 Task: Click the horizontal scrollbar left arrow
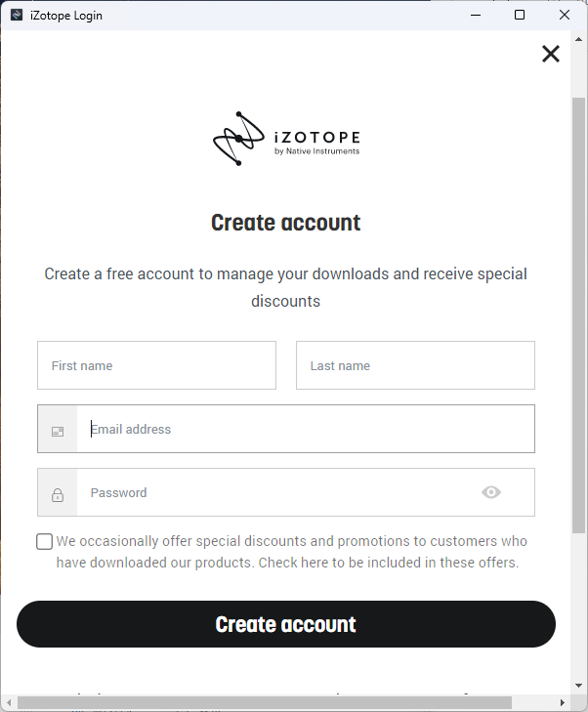(x=9, y=702)
